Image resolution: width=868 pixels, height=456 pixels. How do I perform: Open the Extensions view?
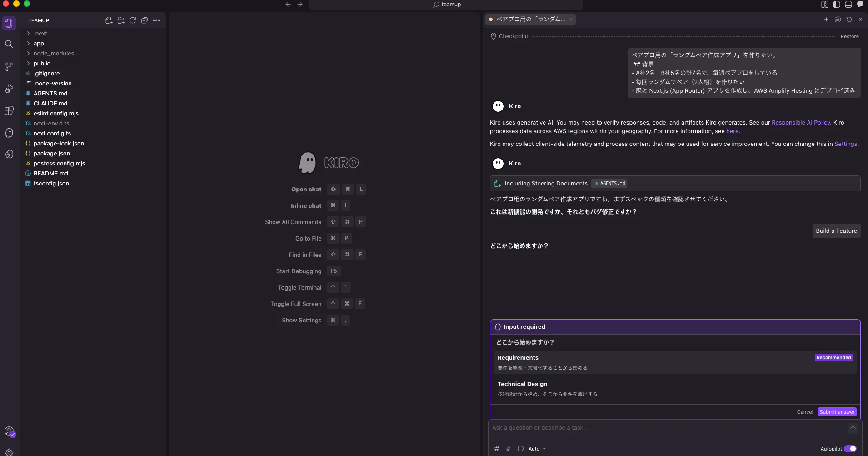click(9, 111)
